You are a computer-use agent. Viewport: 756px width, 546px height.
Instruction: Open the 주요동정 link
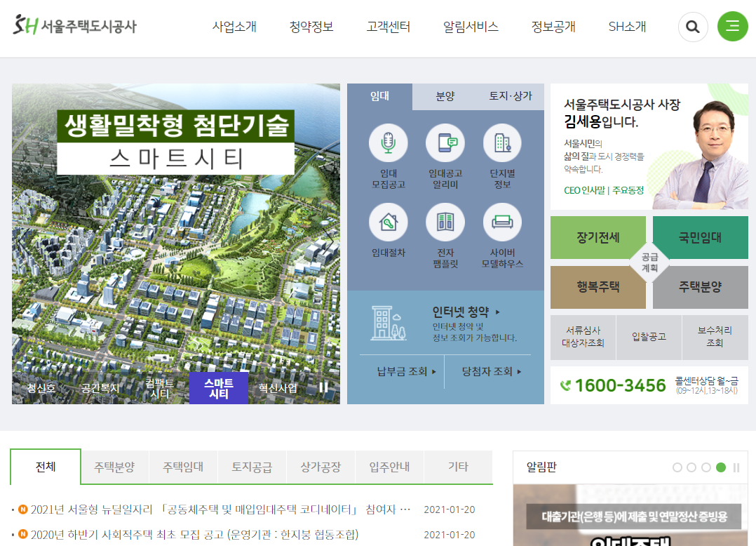click(628, 190)
